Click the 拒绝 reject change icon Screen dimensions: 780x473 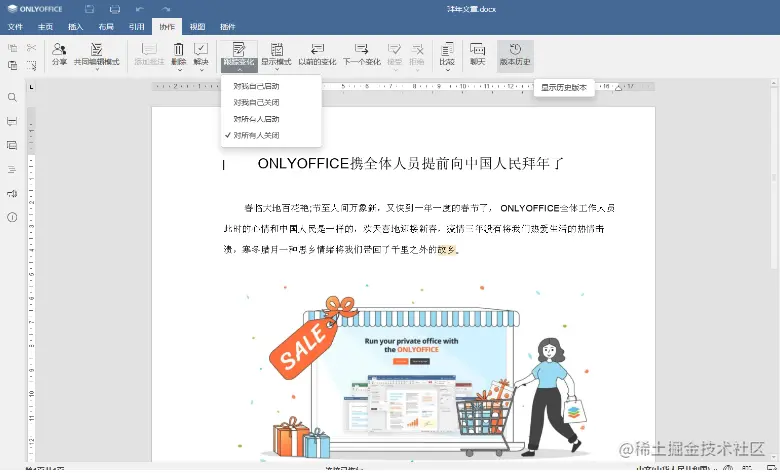416,49
